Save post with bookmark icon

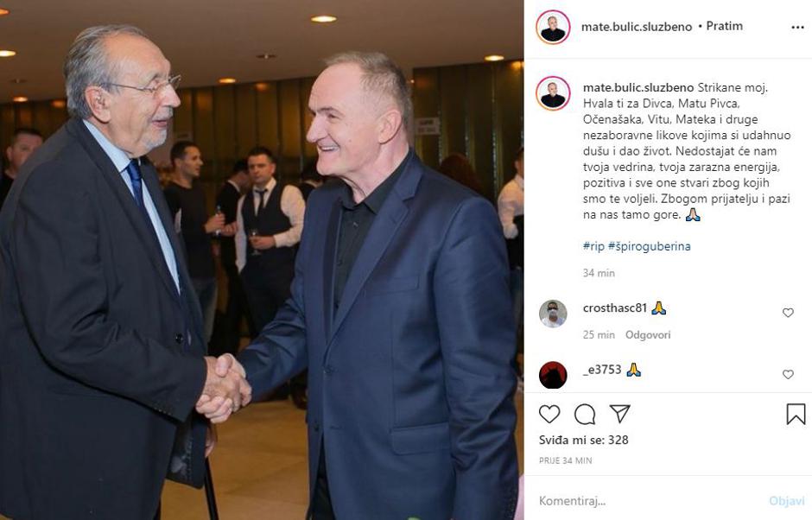pyautogui.click(x=796, y=414)
